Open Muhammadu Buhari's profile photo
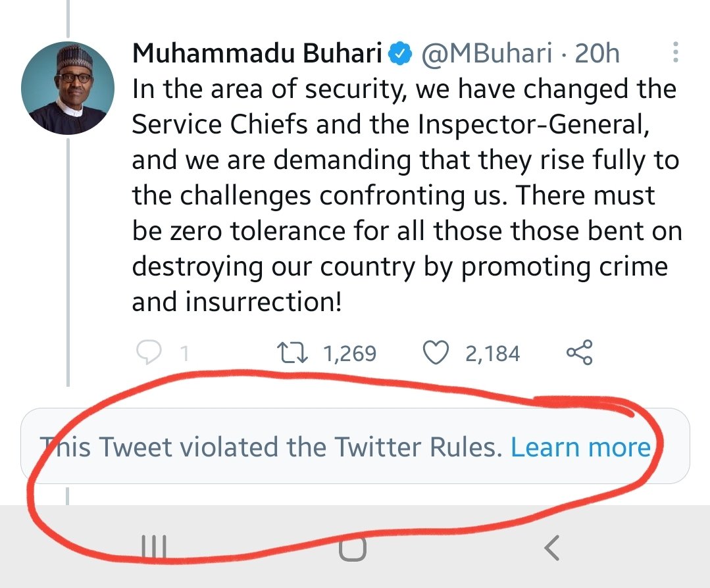The width and height of the screenshot is (710, 588). pos(64,89)
